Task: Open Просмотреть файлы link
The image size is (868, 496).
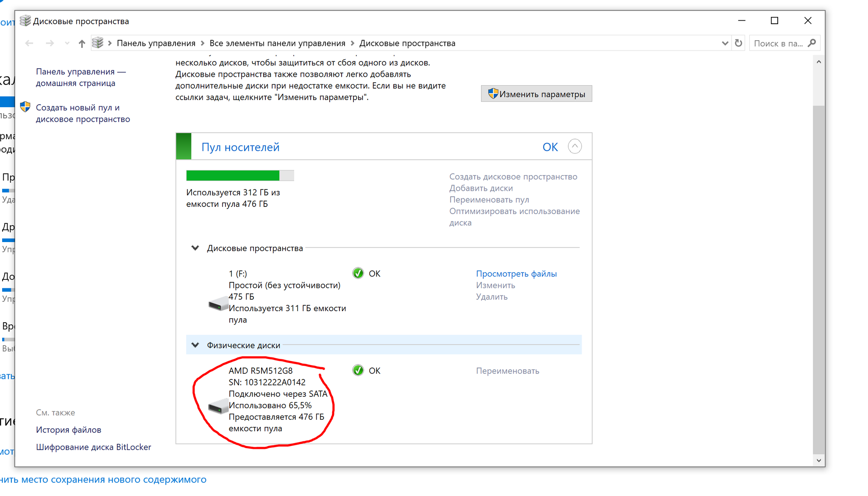Action: coord(516,274)
